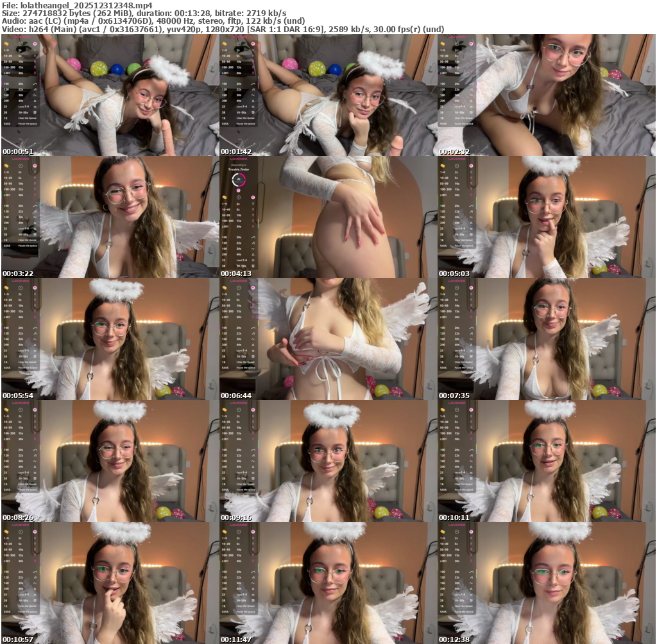
Task: Click the last thumbnail at 00:12:38
Action: click(x=546, y=583)
